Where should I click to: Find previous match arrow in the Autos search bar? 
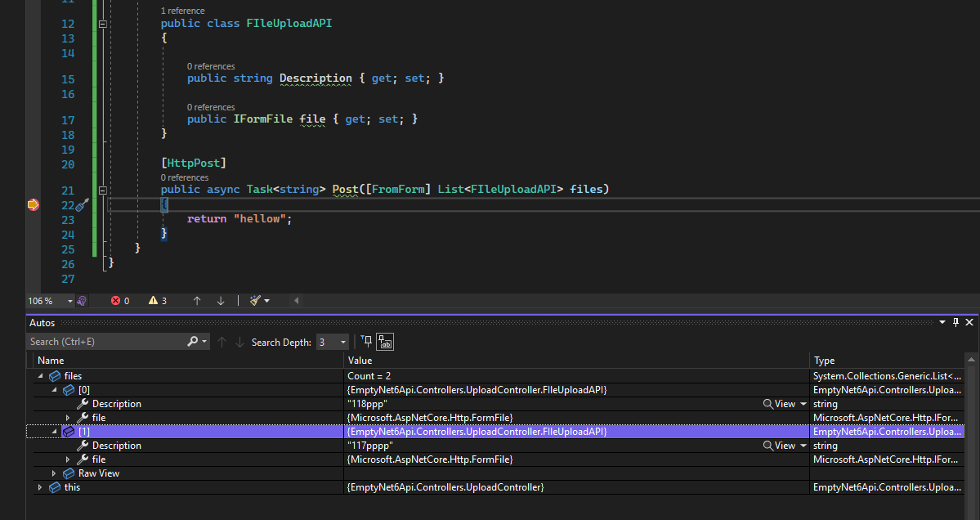click(222, 342)
